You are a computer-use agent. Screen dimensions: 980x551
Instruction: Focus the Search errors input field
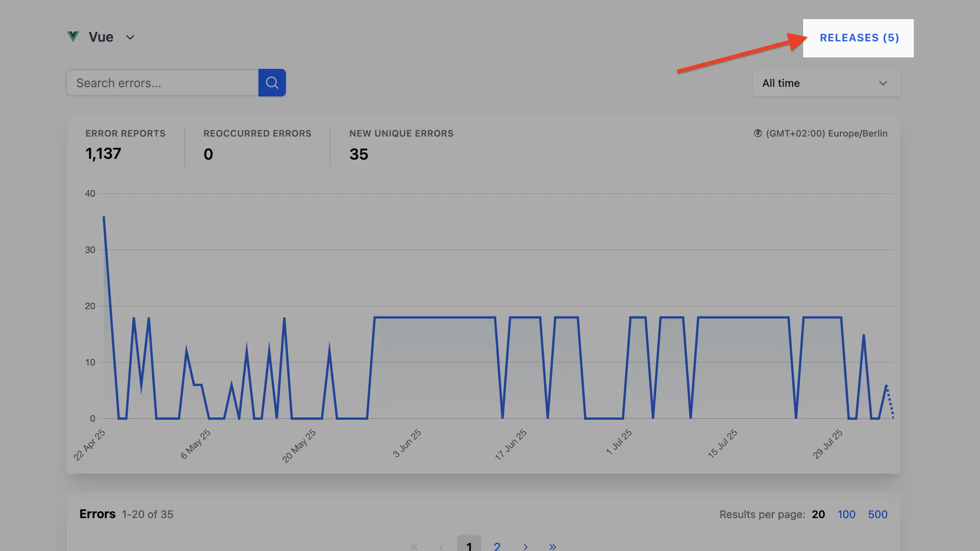click(163, 83)
